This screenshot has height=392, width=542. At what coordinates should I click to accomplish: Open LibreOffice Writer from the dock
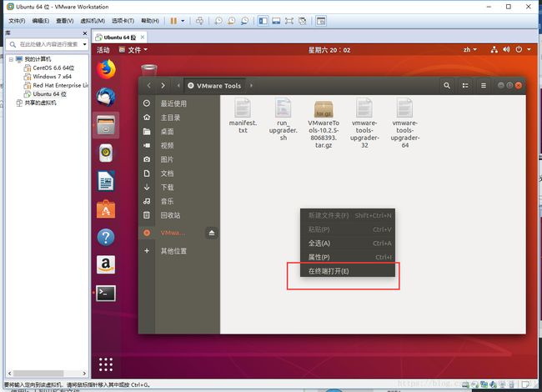pos(106,181)
